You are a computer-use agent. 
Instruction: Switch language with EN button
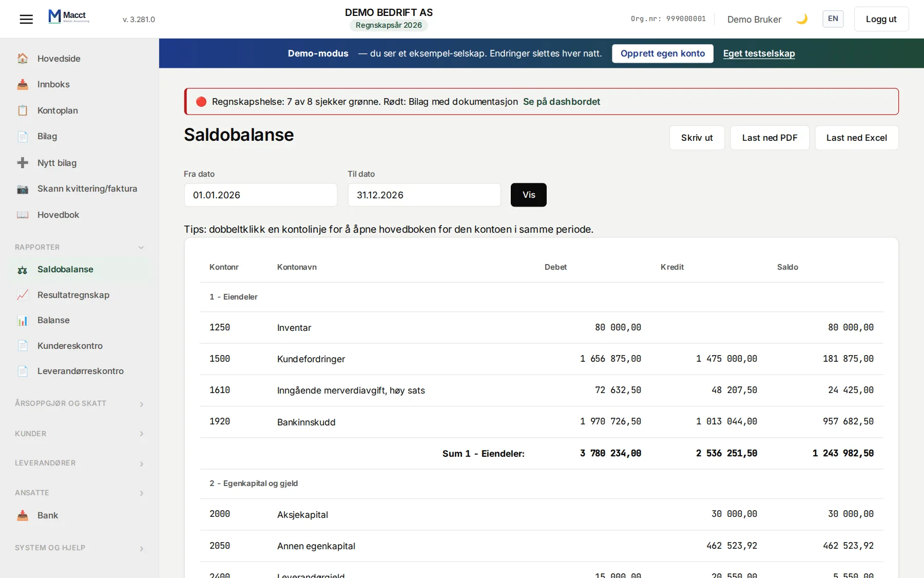point(833,19)
